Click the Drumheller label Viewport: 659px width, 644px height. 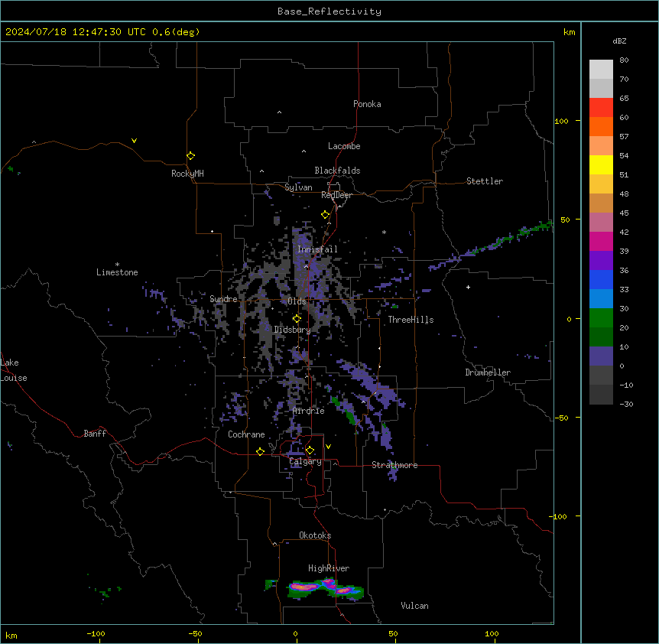coord(488,372)
